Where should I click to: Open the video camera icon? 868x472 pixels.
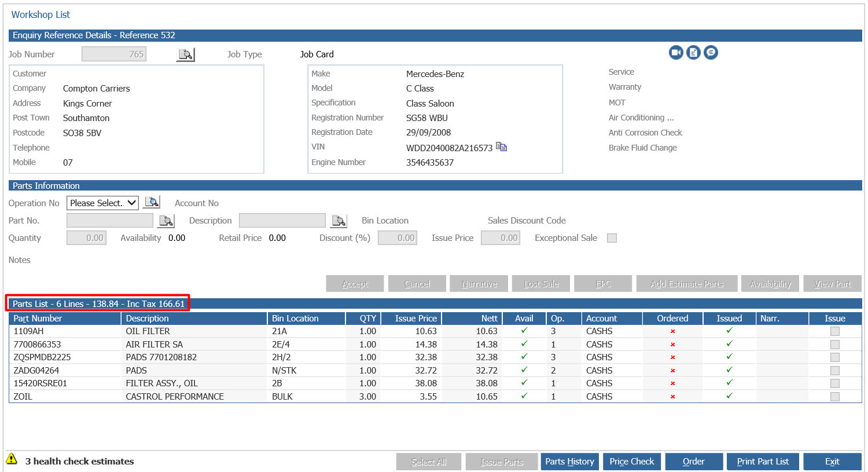[x=676, y=53]
